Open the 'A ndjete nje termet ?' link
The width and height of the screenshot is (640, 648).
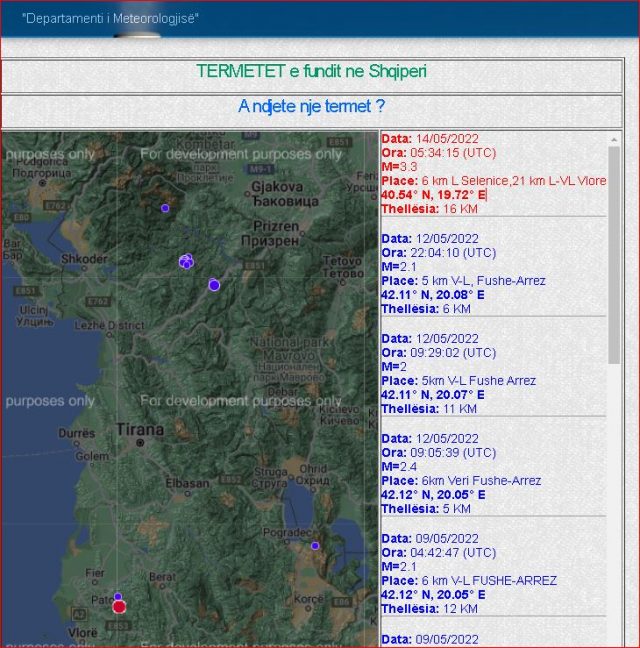pos(311,106)
